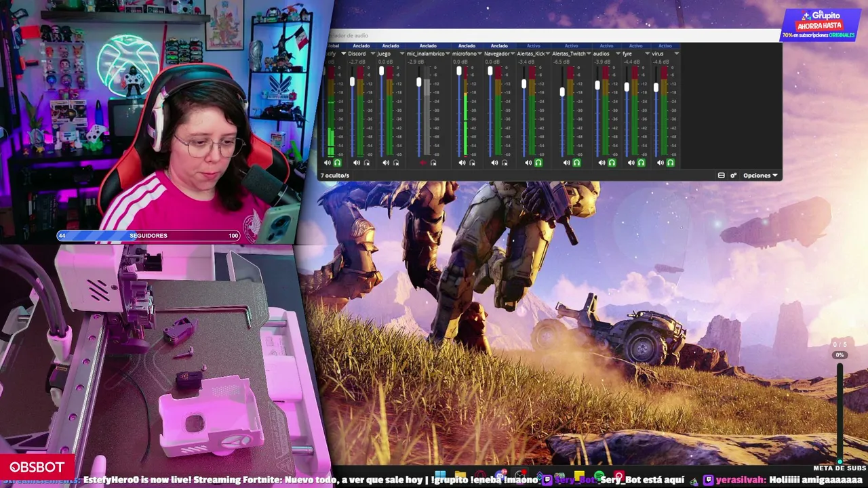
Task: Mute the virus audio channel
Action: (x=660, y=163)
